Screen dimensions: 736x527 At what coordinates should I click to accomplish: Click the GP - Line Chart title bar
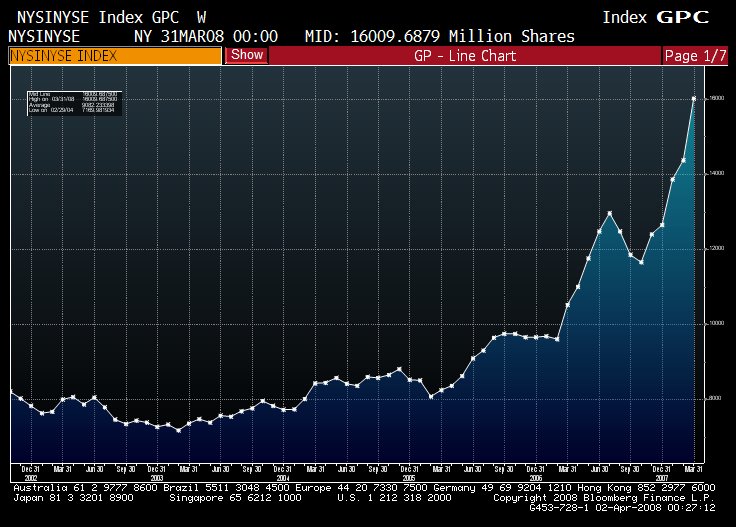pyautogui.click(x=465, y=56)
